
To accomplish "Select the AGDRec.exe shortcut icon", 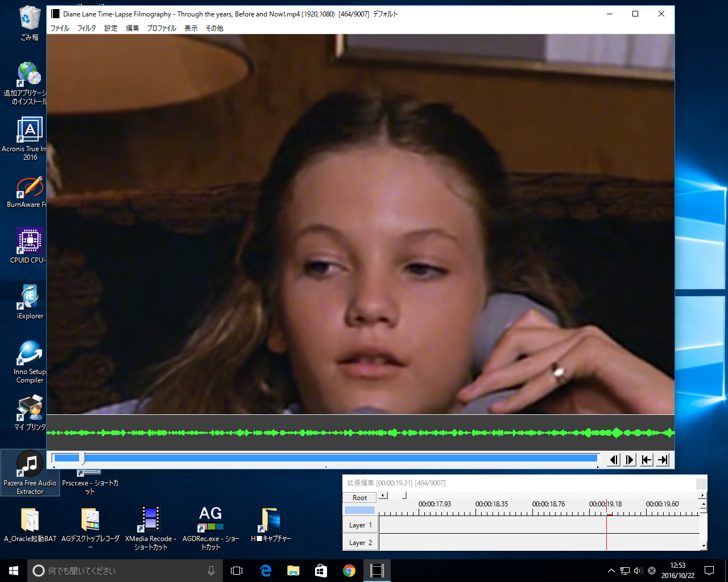I will (211, 528).
